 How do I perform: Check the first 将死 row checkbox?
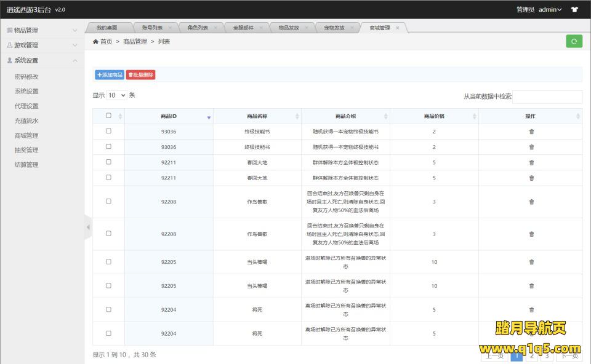coord(108,309)
